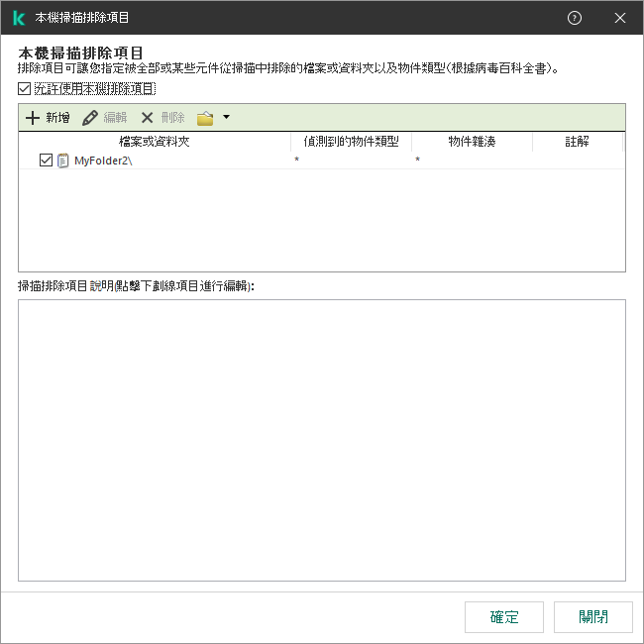Close the 本機掃描排除項目 window with X
644x644 pixels.
pos(620,18)
